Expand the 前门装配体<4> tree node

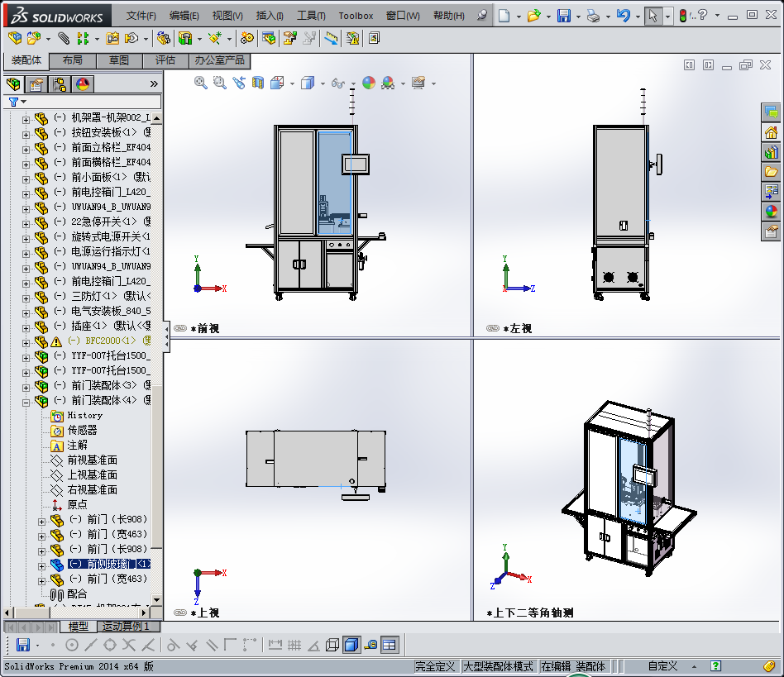pos(26,401)
